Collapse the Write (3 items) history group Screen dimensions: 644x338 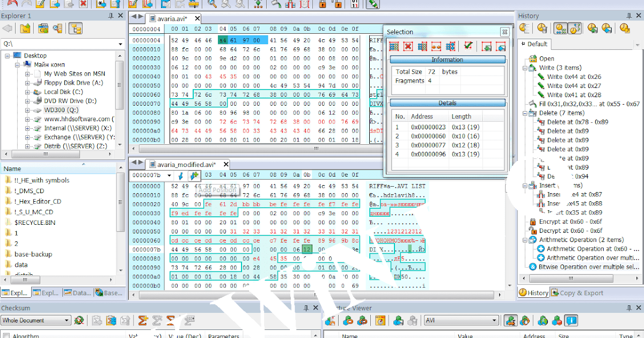tap(525, 68)
